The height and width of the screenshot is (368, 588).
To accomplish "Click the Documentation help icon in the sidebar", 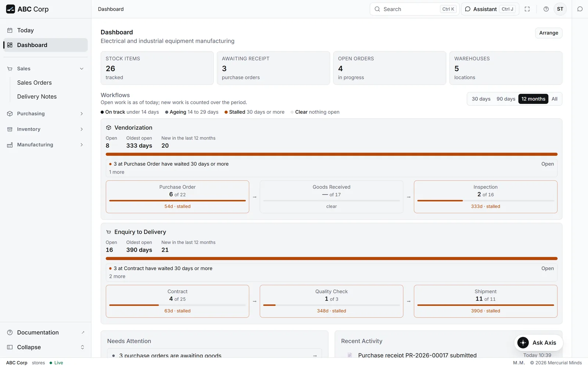I will (10, 332).
